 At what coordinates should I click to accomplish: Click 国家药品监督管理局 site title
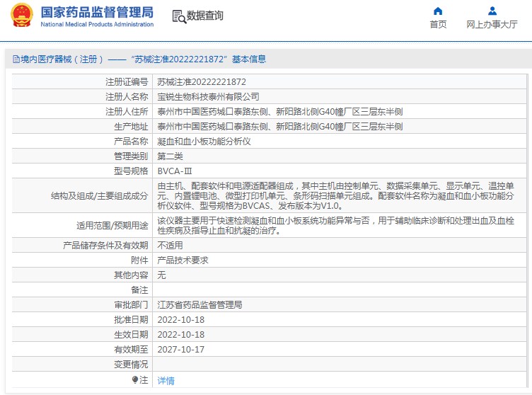pos(97,12)
